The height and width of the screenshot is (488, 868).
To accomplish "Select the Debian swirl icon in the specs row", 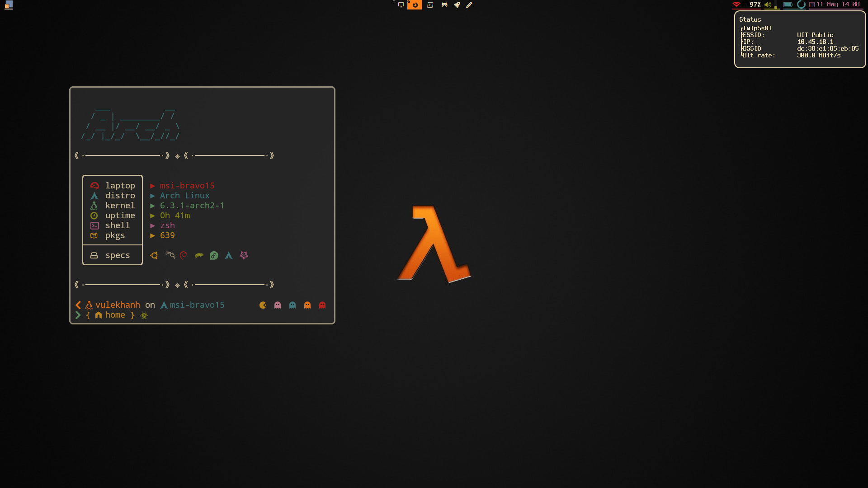I will tap(183, 255).
